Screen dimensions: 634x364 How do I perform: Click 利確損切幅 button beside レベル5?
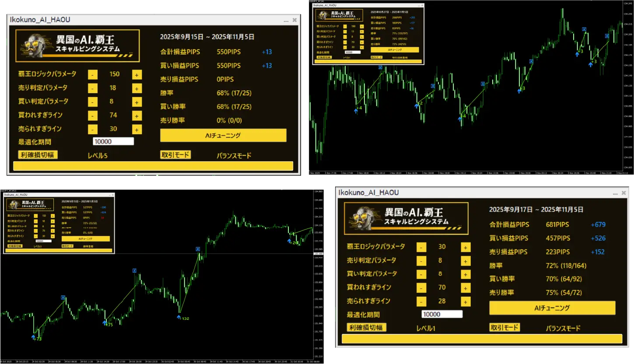click(38, 155)
